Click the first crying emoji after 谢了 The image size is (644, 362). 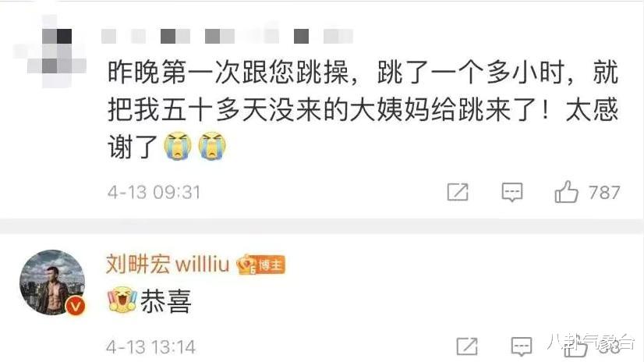[x=178, y=145]
